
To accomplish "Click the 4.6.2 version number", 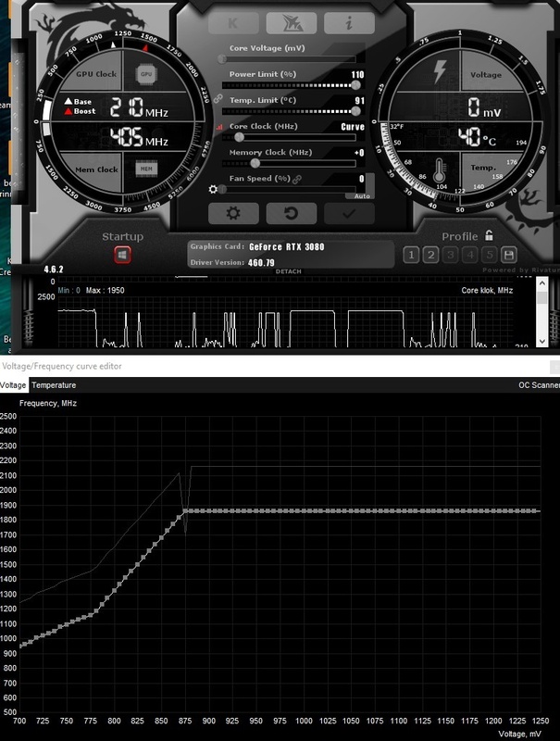I will coord(54,270).
